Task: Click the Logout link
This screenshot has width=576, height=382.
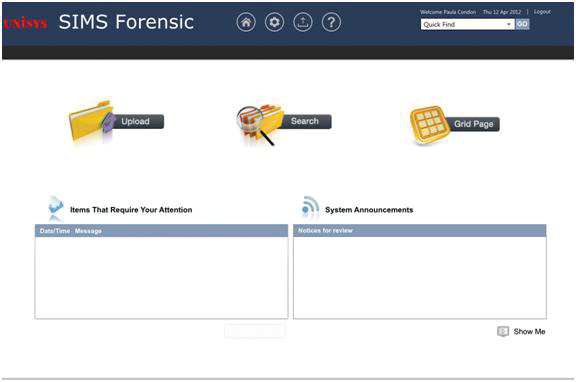Action: click(542, 12)
